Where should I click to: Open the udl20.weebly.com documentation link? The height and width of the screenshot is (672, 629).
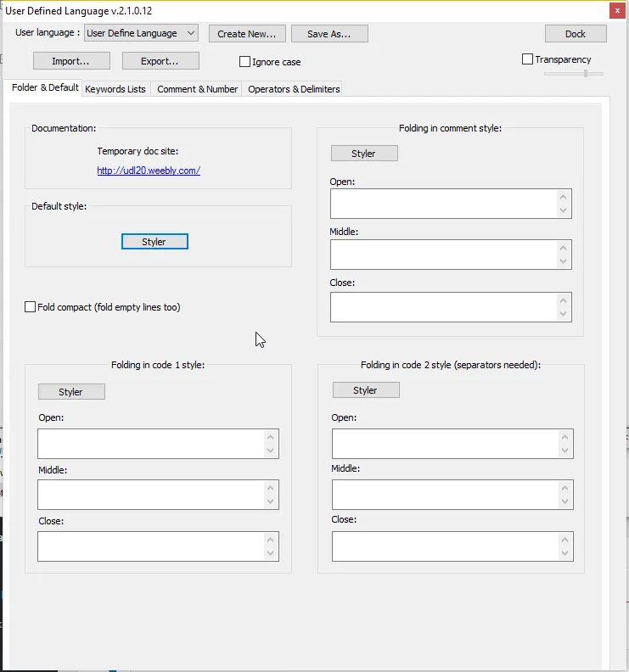pyautogui.click(x=149, y=171)
